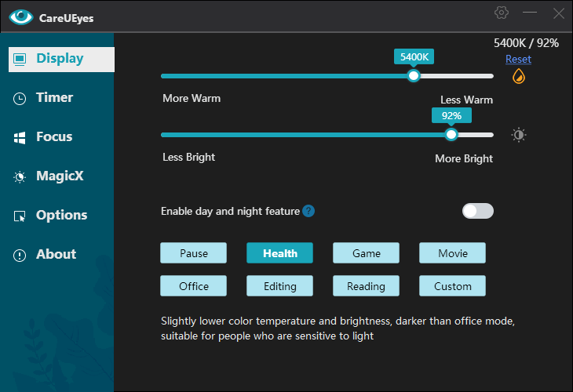Viewport: 573px width, 392px height.
Task: Select the Pause mode
Action: (193, 253)
